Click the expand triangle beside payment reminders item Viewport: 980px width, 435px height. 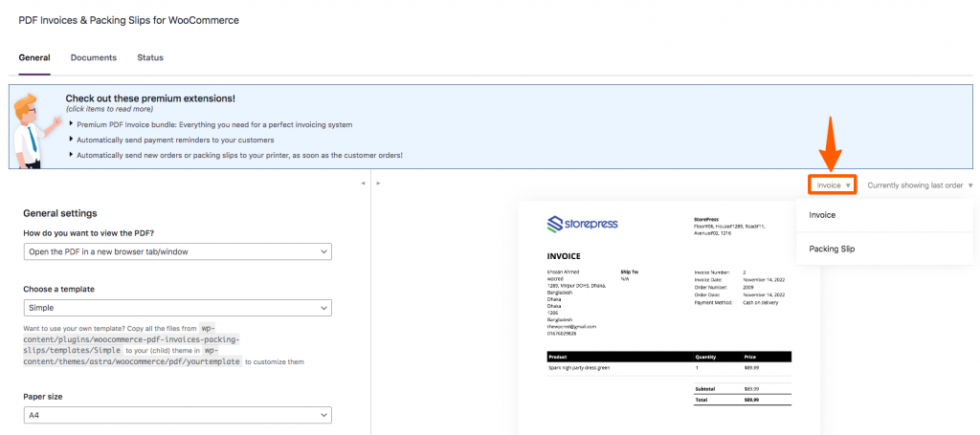71,140
